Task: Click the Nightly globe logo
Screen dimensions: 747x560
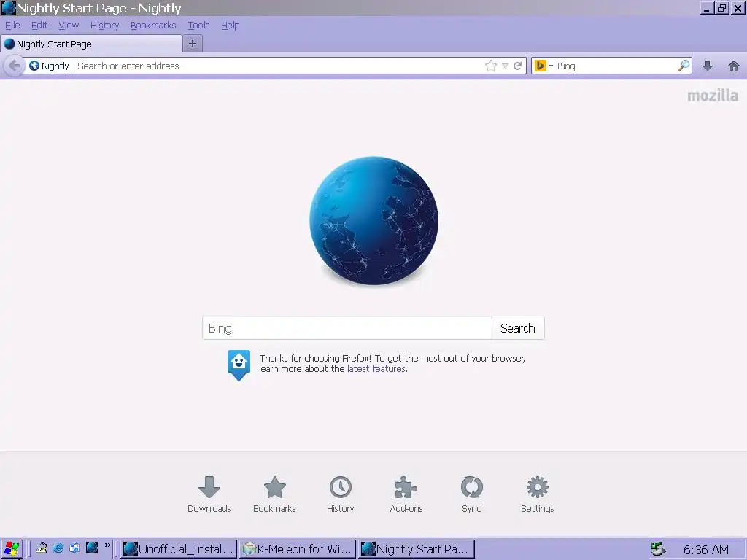Action: (x=374, y=221)
